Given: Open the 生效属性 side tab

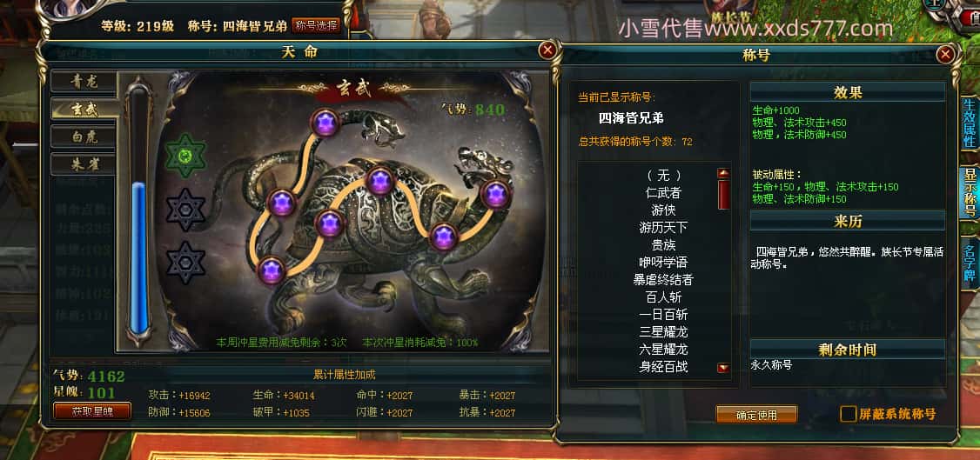Looking at the screenshot, I should [x=969, y=123].
